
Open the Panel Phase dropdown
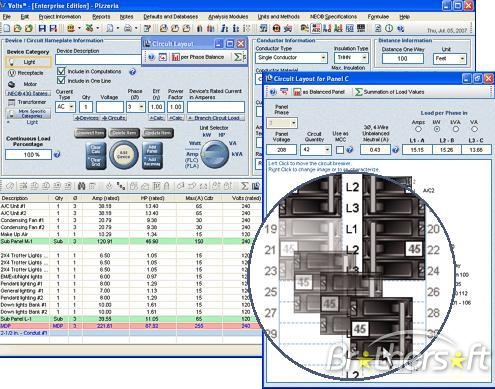[x=294, y=123]
